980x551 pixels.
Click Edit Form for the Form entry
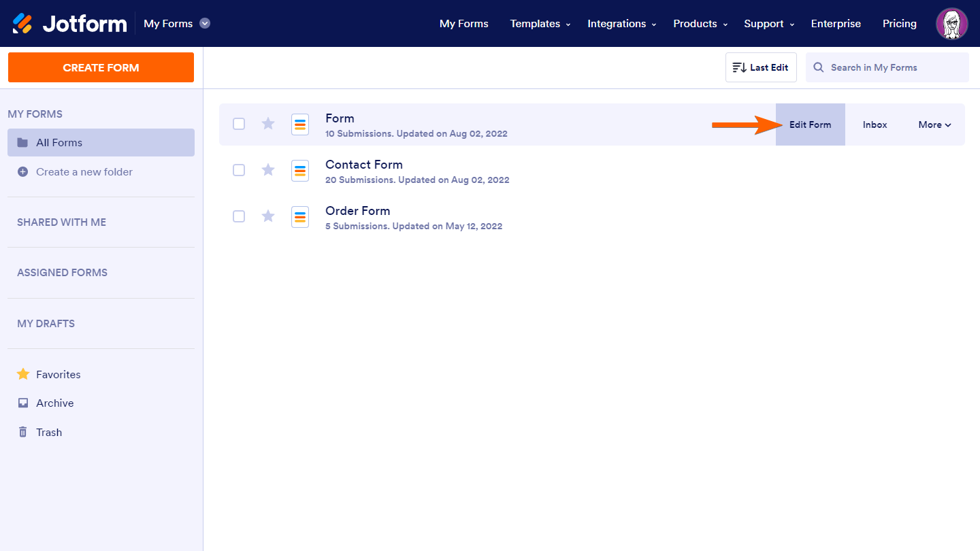(811, 124)
